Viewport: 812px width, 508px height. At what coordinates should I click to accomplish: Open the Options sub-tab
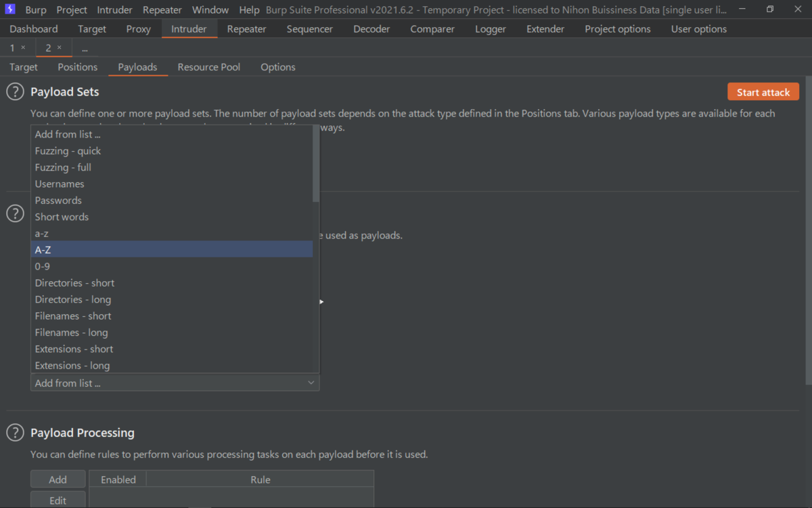tap(278, 67)
